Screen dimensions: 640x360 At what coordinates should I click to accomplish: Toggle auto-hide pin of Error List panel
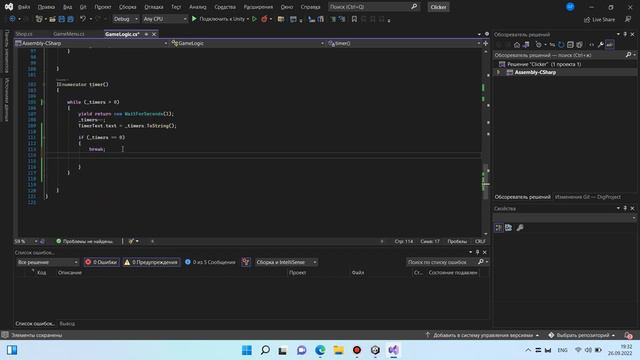tap(477, 252)
